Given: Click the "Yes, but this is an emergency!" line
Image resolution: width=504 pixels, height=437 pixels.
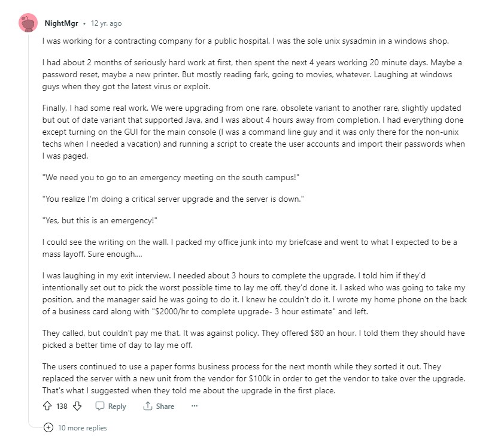Looking at the screenshot, I should (x=99, y=220).
